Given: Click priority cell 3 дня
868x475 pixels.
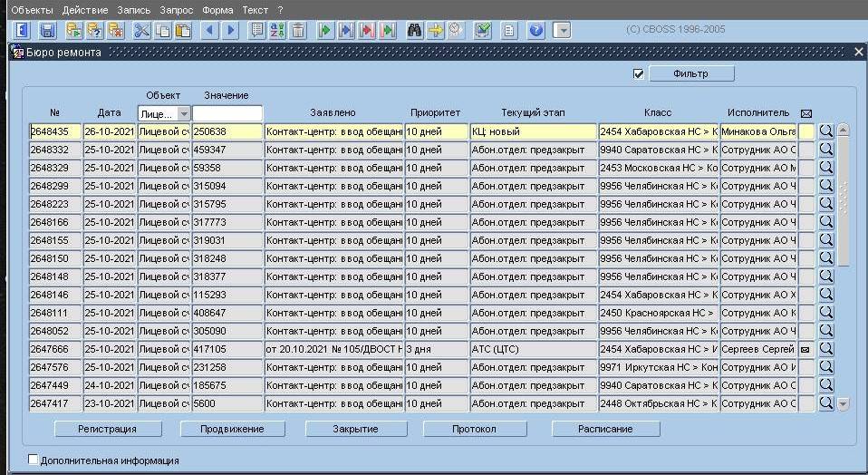Looking at the screenshot, I should (x=436, y=349).
